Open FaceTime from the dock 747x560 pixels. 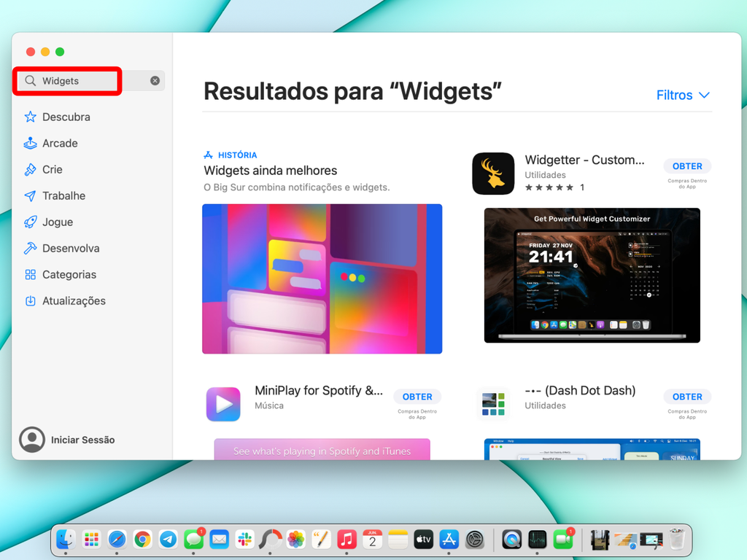tap(563, 540)
